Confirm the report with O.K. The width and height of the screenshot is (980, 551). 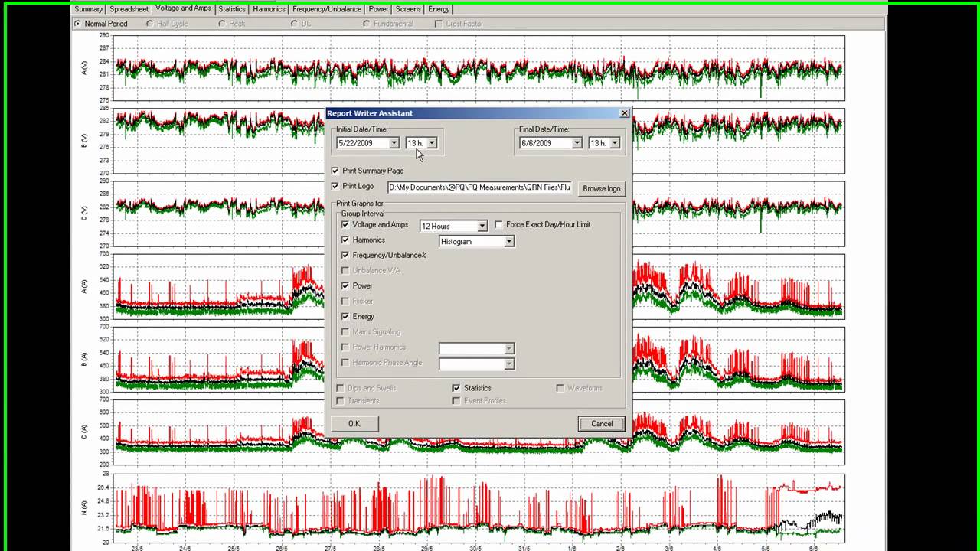coord(354,423)
